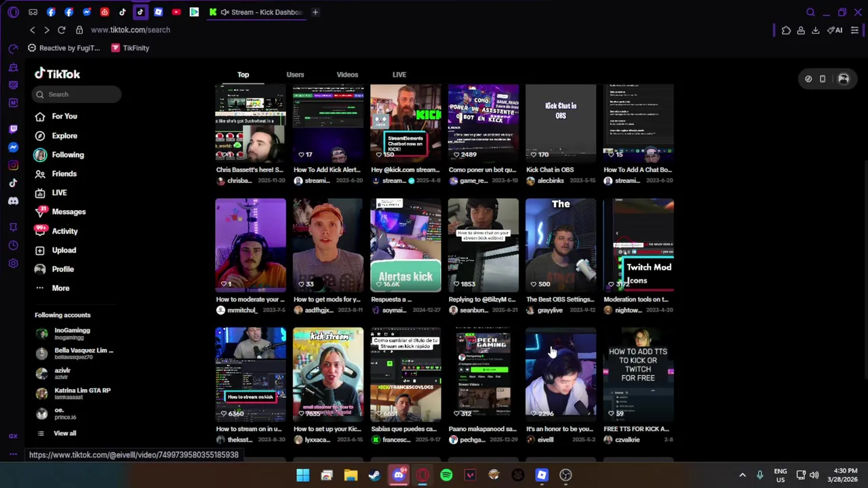Open Spotify from the taskbar
The image size is (868, 488).
tap(446, 475)
